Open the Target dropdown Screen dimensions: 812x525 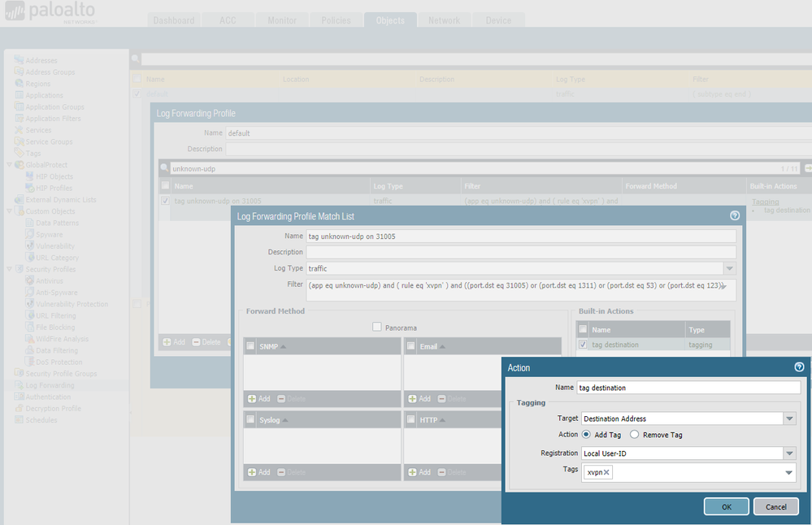coord(789,419)
